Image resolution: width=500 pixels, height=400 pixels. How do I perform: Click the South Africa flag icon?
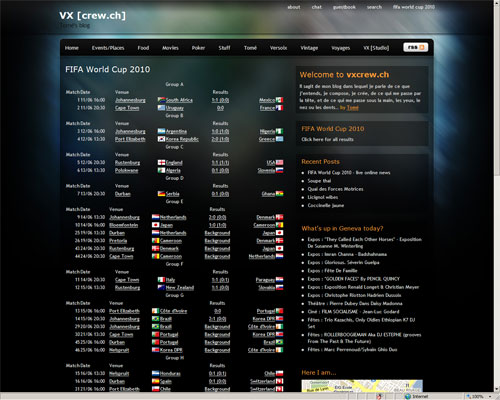tap(161, 100)
